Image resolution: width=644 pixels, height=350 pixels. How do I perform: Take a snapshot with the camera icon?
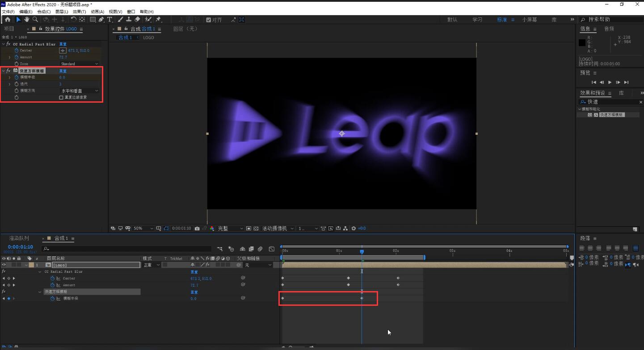[197, 228]
